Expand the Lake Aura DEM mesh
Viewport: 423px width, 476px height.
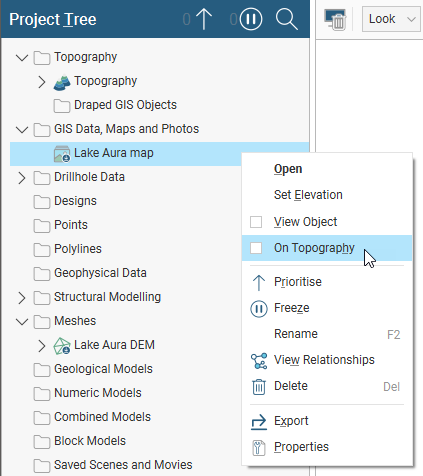(42, 346)
